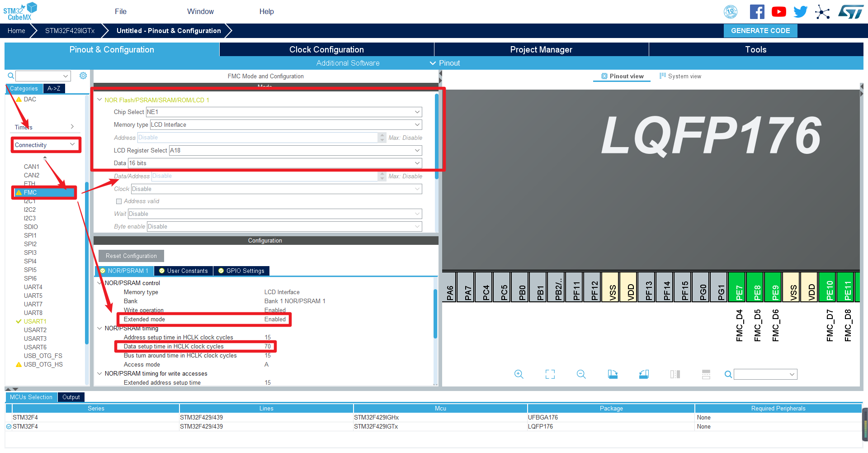Open the GPIO Settings tab
The image size is (868, 453).
241,271
